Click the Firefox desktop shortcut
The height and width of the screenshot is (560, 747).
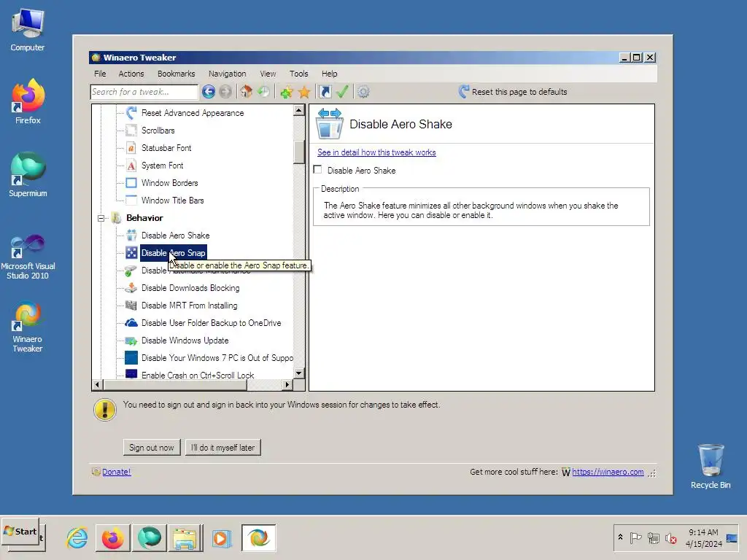pos(28,101)
